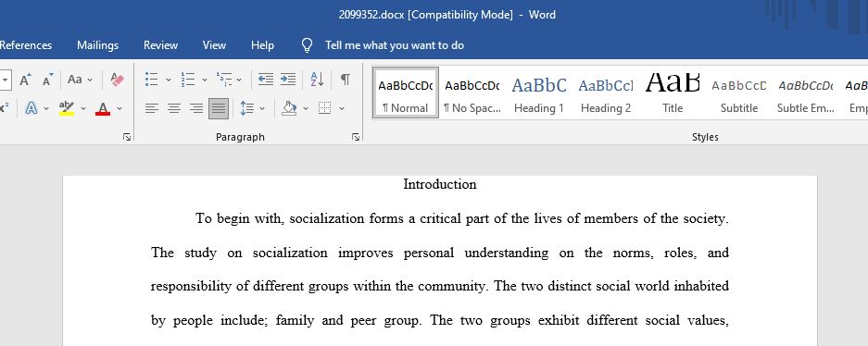868x346 pixels.
Task: Align text to the right
Action: (196, 108)
